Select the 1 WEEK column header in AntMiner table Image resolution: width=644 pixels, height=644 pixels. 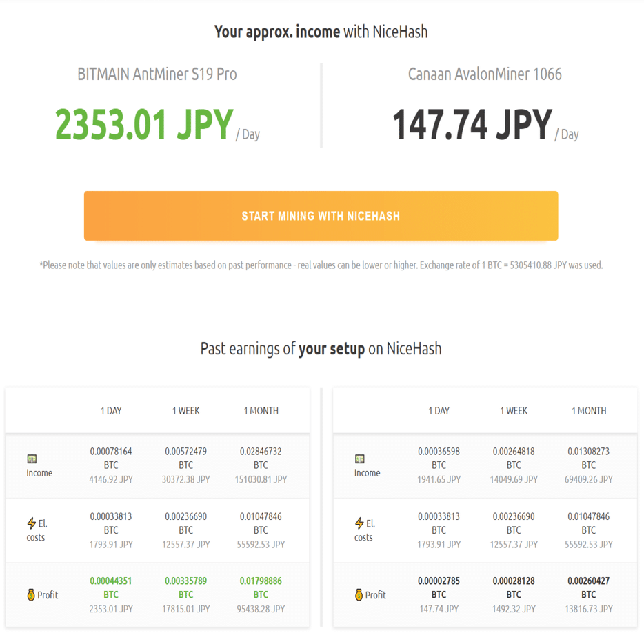[185, 410]
